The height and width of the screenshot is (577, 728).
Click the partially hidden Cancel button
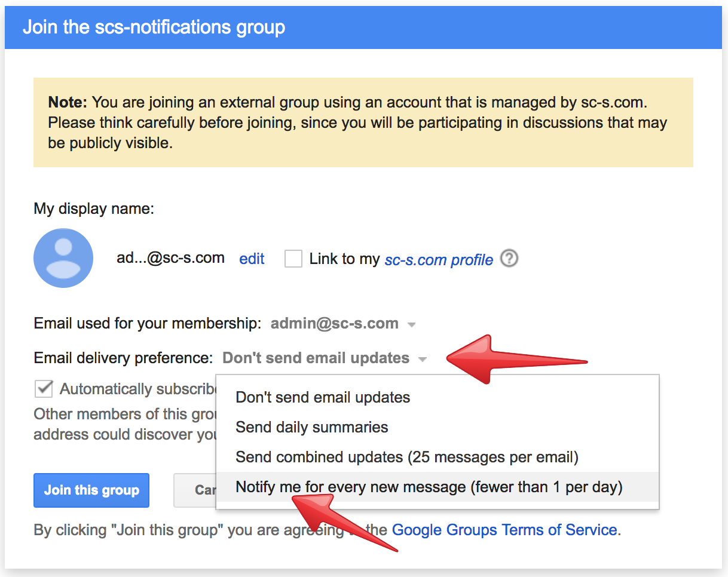196,490
